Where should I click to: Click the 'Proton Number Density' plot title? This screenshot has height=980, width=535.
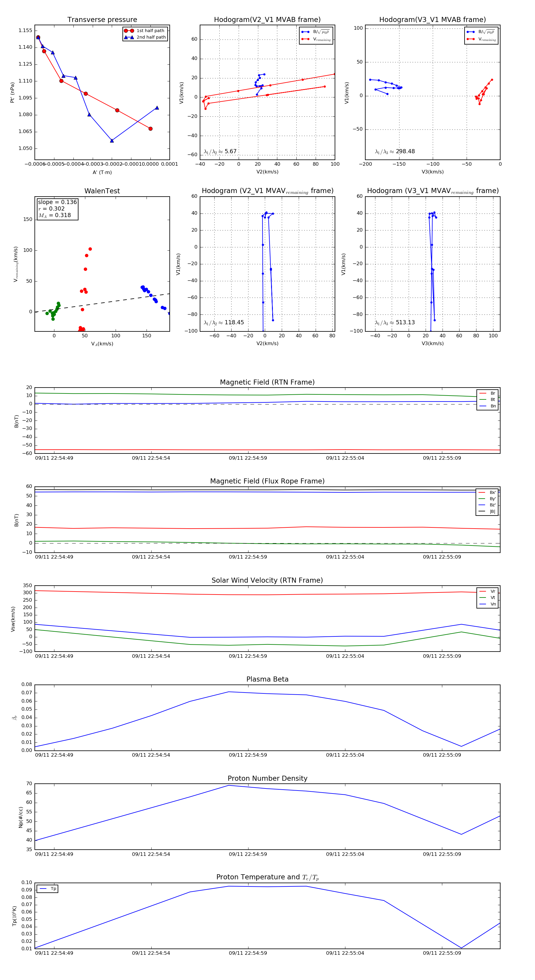pos(267,778)
